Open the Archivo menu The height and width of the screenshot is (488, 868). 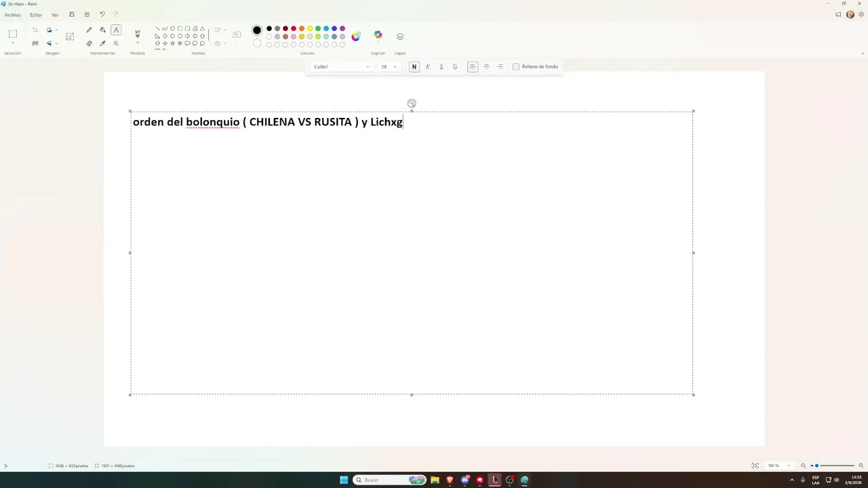pyautogui.click(x=12, y=15)
